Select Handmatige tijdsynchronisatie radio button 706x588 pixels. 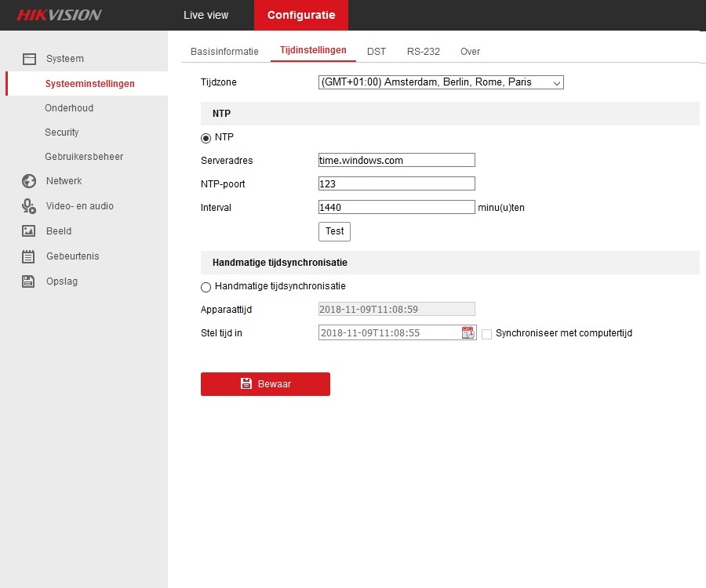[206, 287]
